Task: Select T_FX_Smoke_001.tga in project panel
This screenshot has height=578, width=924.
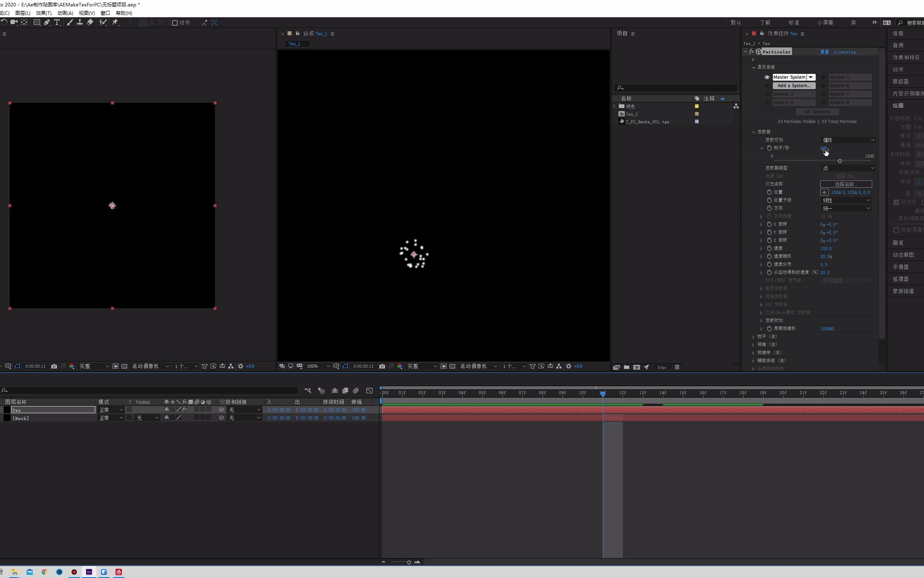Action: tap(647, 122)
